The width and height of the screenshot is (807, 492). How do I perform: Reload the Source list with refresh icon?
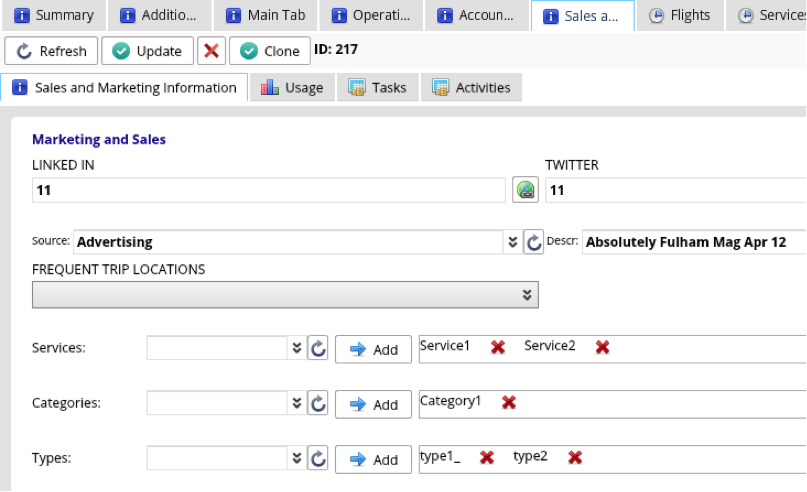pos(534,242)
